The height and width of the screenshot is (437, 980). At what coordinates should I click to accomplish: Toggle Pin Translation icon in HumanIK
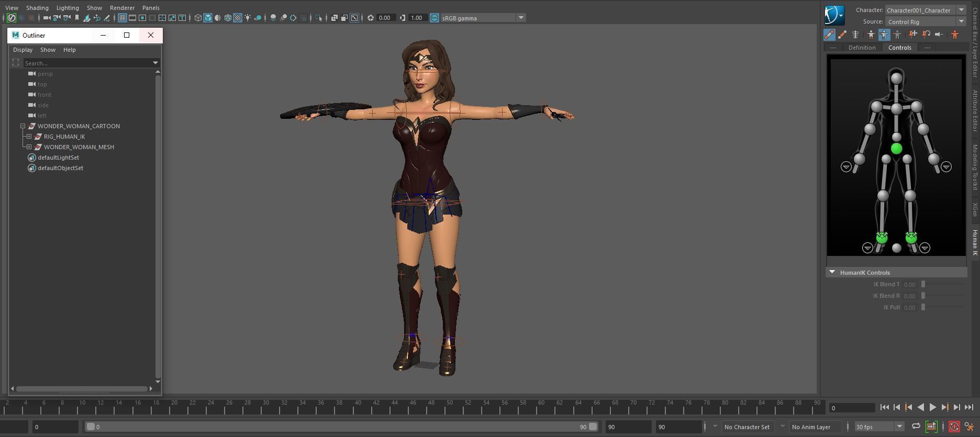912,35
